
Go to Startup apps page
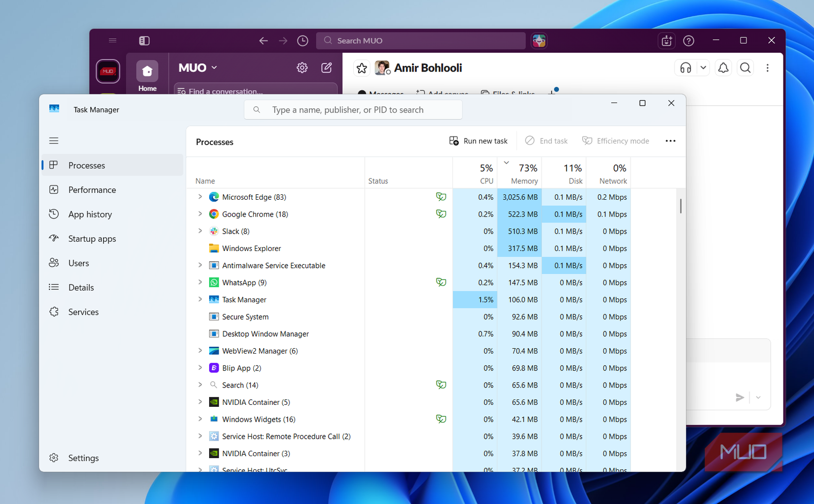[112, 239]
